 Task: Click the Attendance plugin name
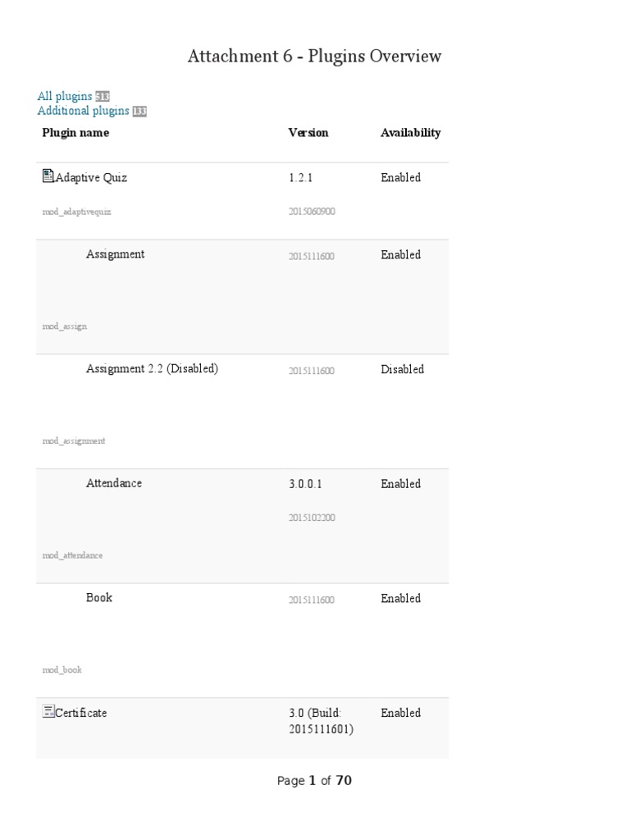[114, 483]
